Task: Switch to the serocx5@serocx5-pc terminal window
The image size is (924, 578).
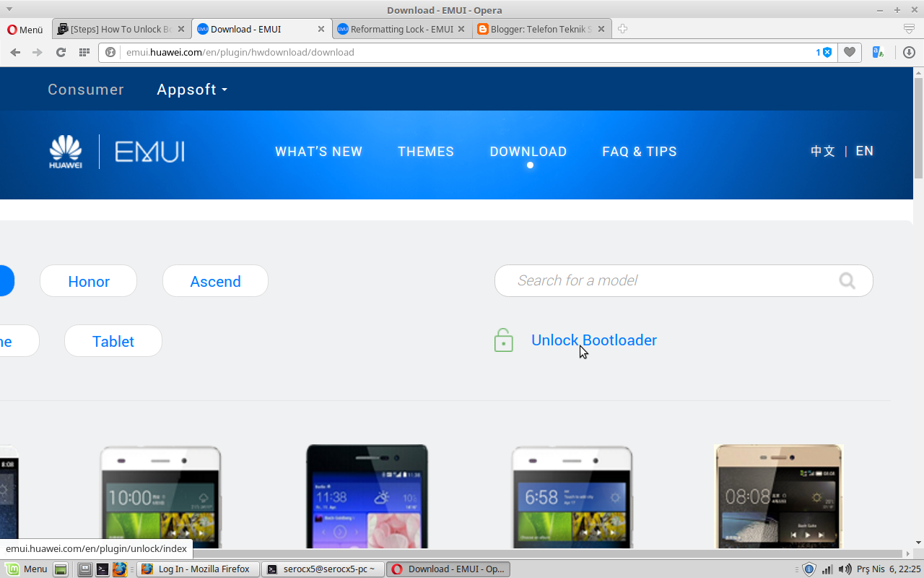Action: pyautogui.click(x=323, y=569)
